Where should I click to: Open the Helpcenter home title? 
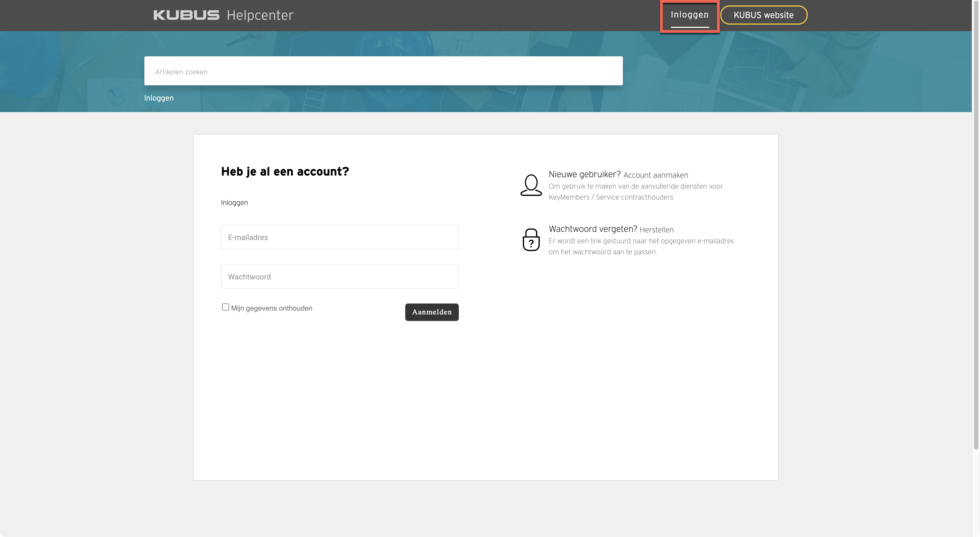(260, 15)
